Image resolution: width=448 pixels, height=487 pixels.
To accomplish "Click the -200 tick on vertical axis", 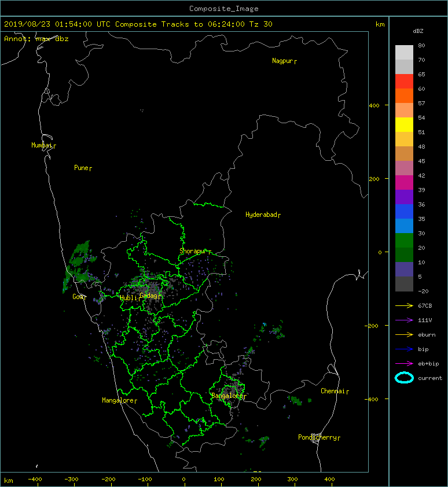I will (x=372, y=326).
